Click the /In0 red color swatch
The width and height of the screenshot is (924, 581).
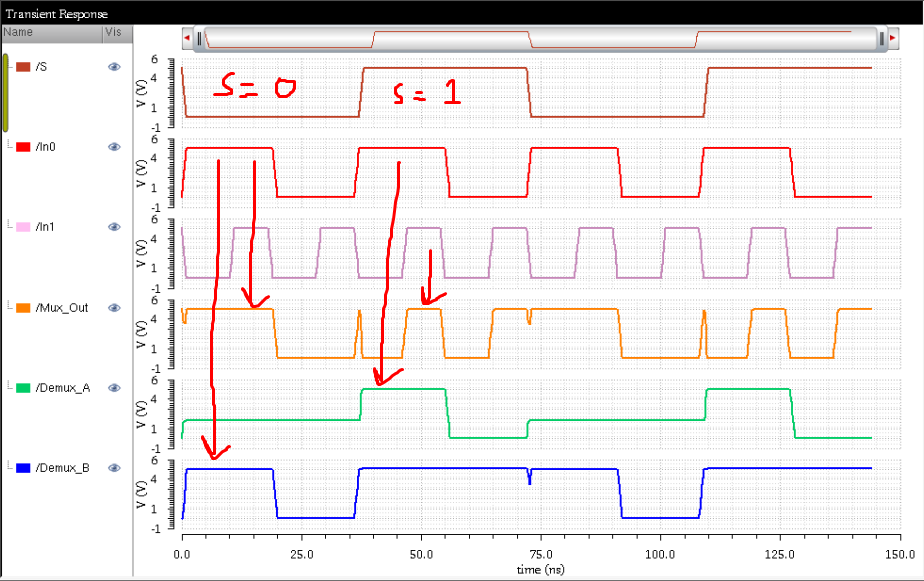click(x=21, y=146)
